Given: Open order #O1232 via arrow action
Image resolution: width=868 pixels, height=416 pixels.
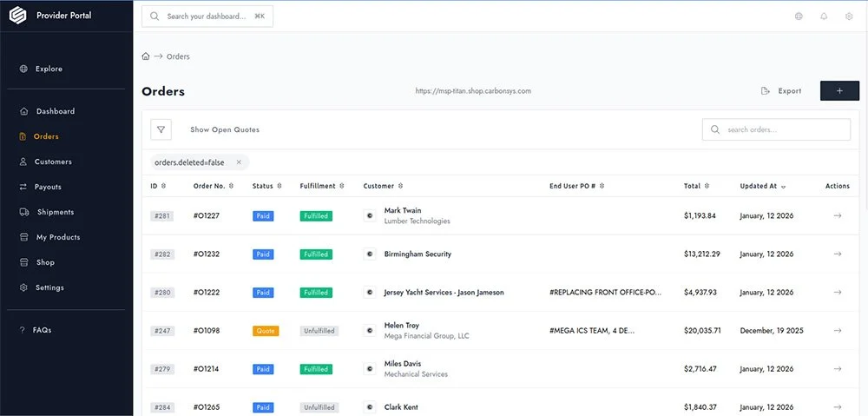Looking at the screenshot, I should tap(838, 254).
